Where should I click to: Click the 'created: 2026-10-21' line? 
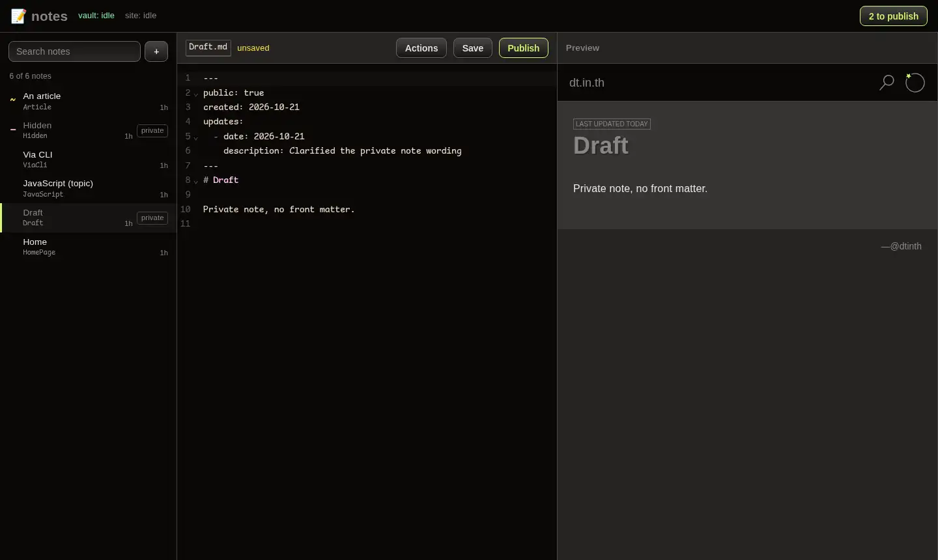click(x=251, y=107)
